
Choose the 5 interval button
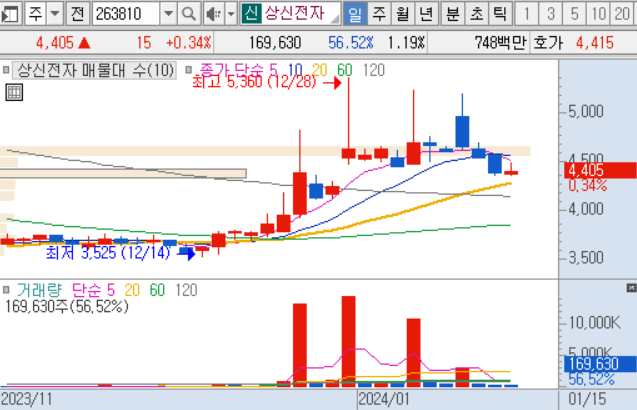point(574,14)
